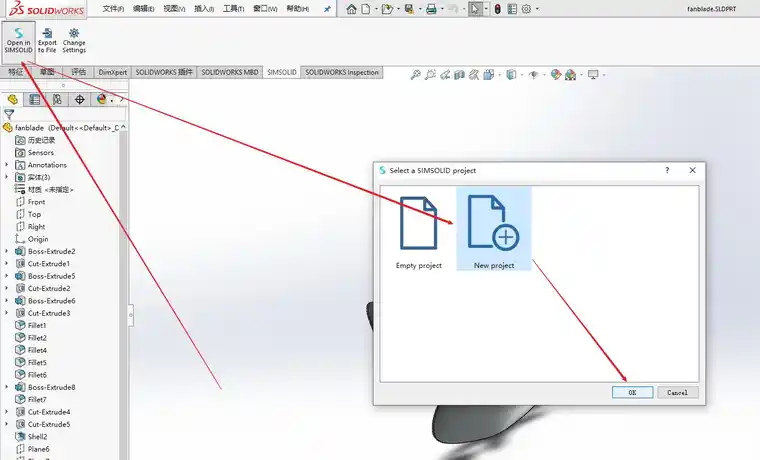Image resolution: width=760 pixels, height=460 pixels.
Task: Click the File Properties list icon
Action: (x=512, y=9)
